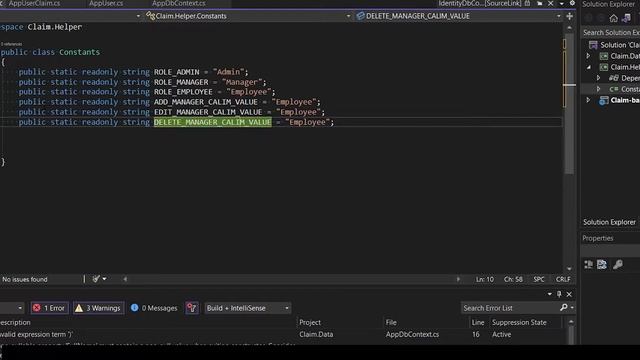This screenshot has height=360, width=640.
Task: Click the Search Solution Explorer field
Action: [611, 33]
